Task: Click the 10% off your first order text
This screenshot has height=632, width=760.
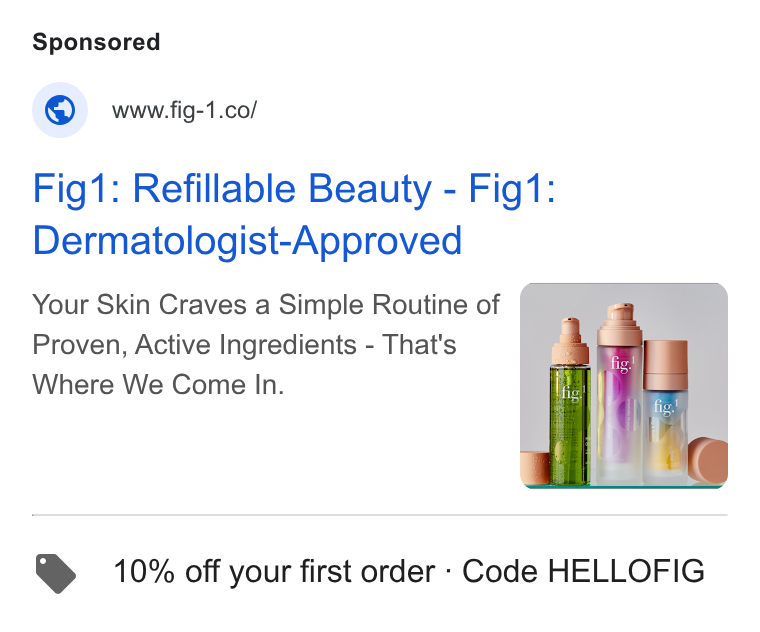Action: coord(274,571)
